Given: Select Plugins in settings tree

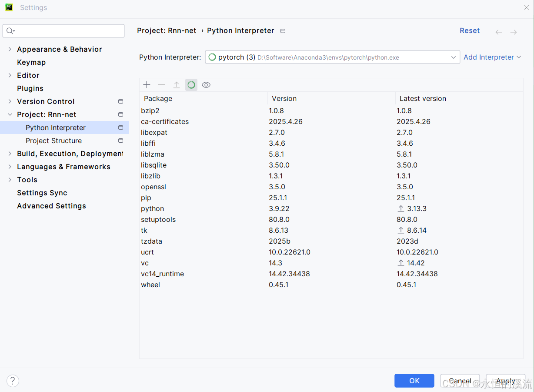Looking at the screenshot, I should click(x=30, y=88).
